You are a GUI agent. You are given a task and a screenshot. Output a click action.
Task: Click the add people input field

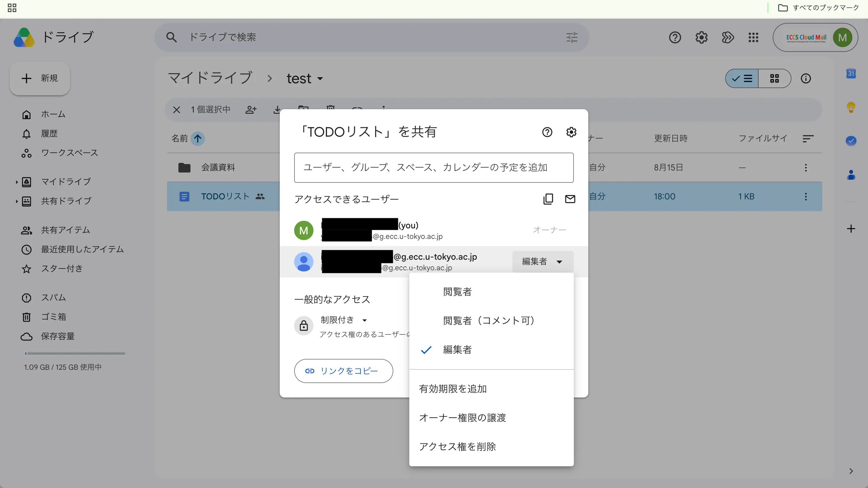click(x=434, y=168)
